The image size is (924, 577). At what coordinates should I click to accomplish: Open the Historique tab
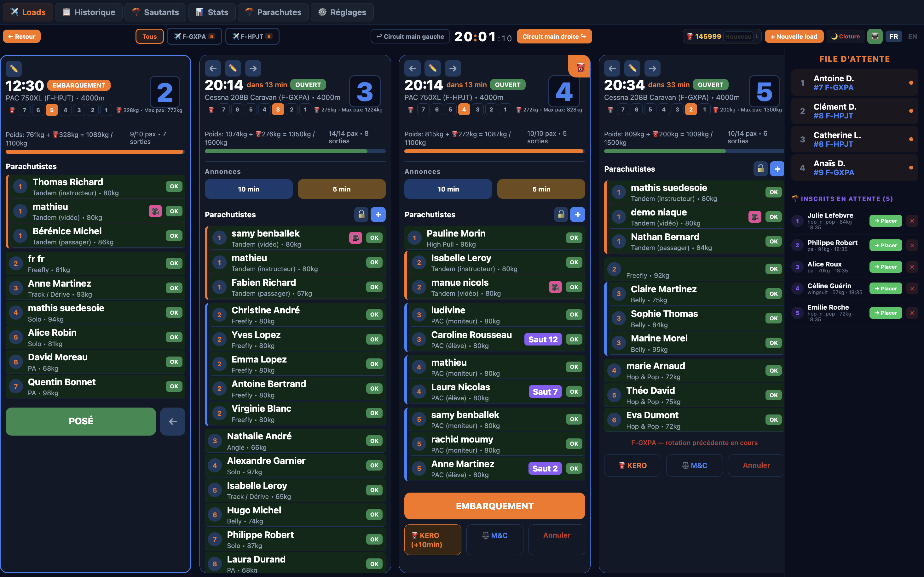click(x=89, y=12)
